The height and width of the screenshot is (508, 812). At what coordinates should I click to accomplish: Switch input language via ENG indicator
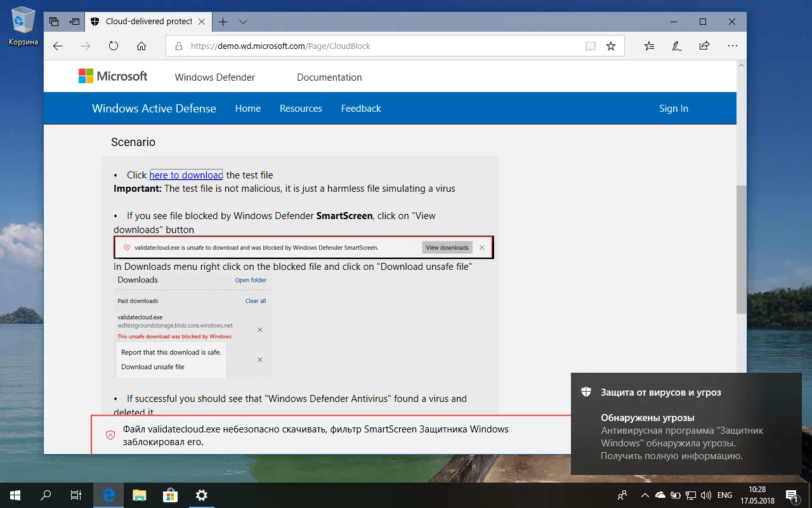coord(724,495)
